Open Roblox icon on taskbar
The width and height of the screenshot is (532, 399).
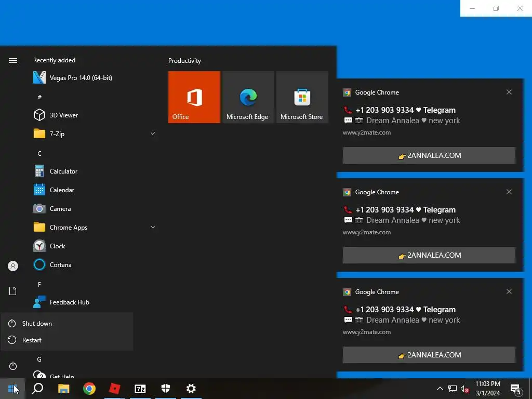[115, 389]
